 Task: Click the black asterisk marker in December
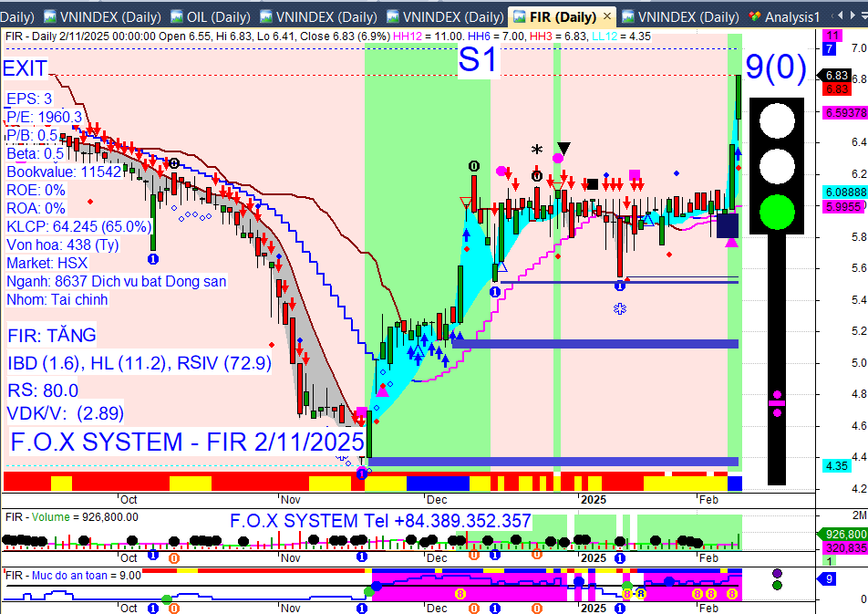(x=537, y=149)
